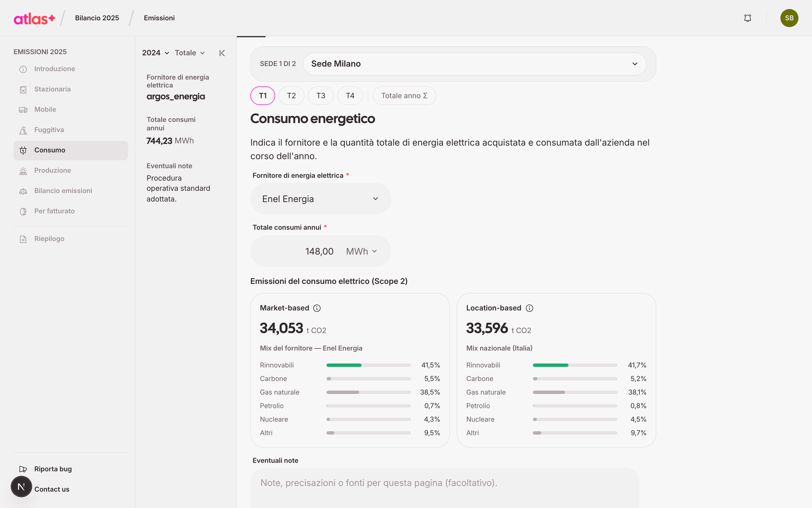The width and height of the screenshot is (812, 508).
Task: Select the T2 quarter tab
Action: point(291,96)
